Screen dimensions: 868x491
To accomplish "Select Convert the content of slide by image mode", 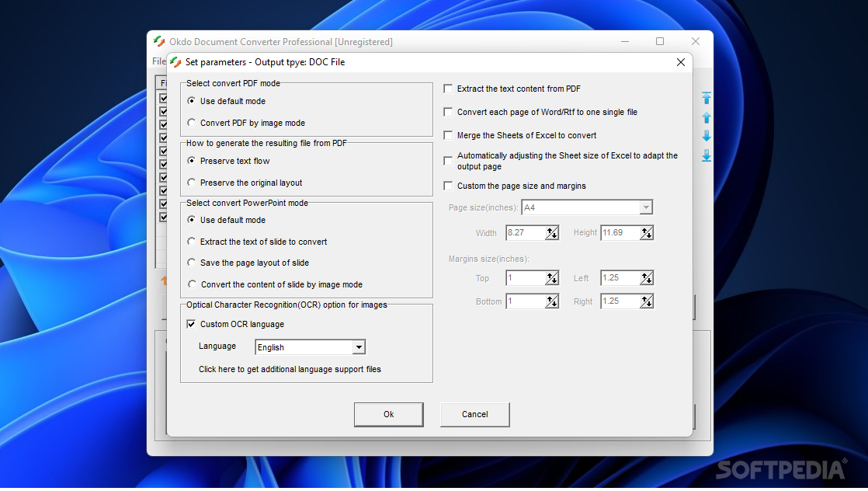I will [192, 284].
